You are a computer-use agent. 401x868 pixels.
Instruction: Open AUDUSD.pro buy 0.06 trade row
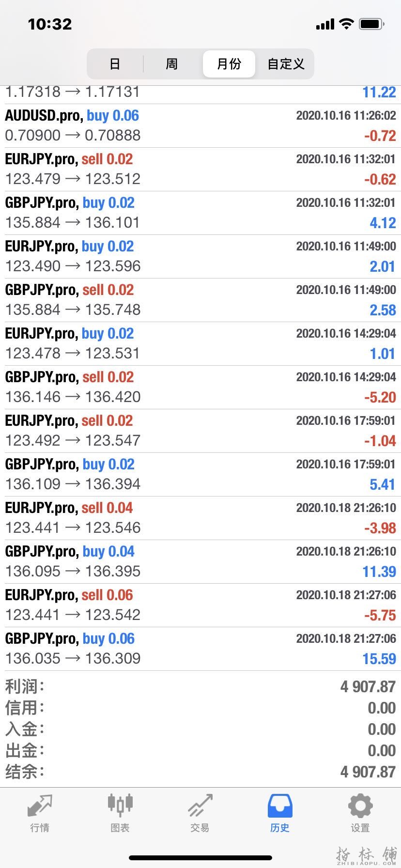click(x=200, y=125)
